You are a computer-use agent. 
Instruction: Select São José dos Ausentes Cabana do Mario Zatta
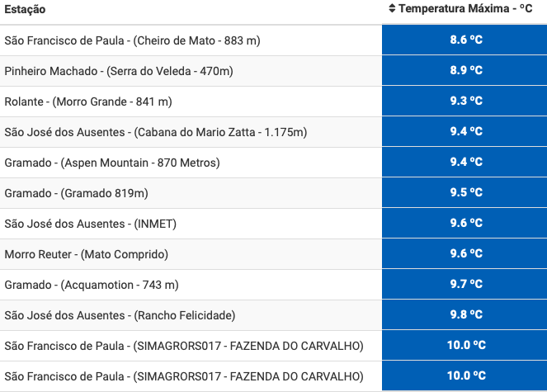pyautogui.click(x=156, y=132)
